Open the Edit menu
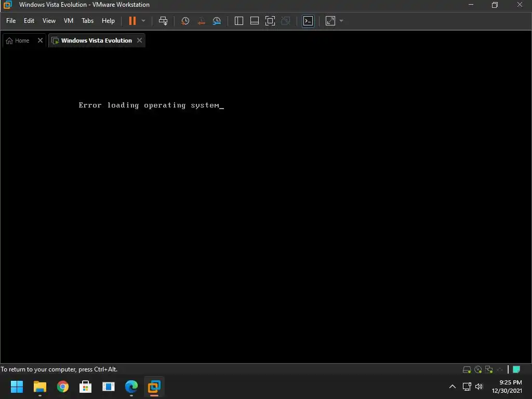 29,21
